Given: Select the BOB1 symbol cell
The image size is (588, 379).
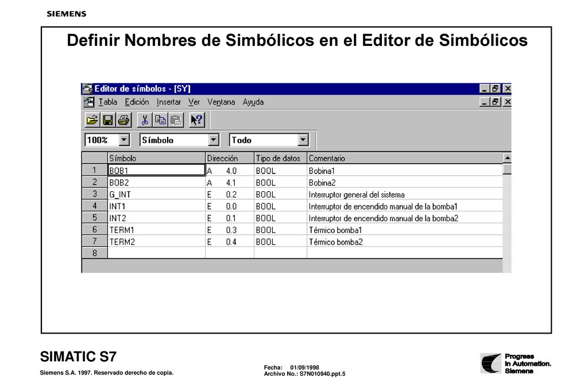Looking at the screenshot, I should click(156, 171).
